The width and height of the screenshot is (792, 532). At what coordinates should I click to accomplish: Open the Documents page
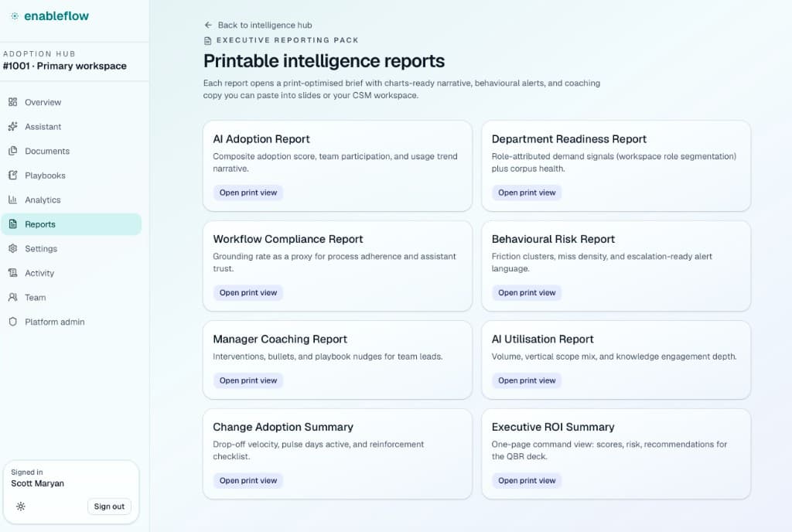[x=70, y=151]
